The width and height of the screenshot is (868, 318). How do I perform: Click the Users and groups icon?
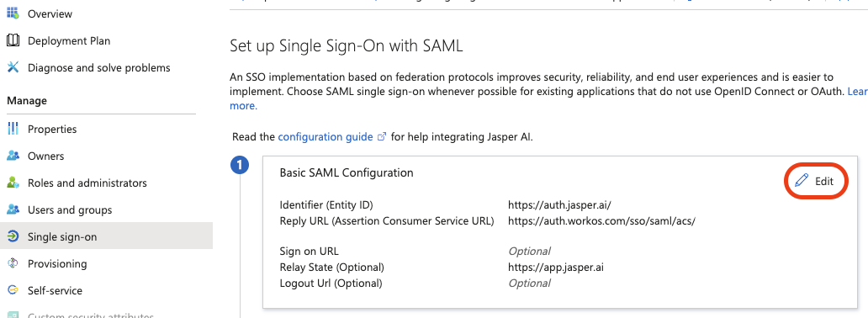click(x=13, y=209)
